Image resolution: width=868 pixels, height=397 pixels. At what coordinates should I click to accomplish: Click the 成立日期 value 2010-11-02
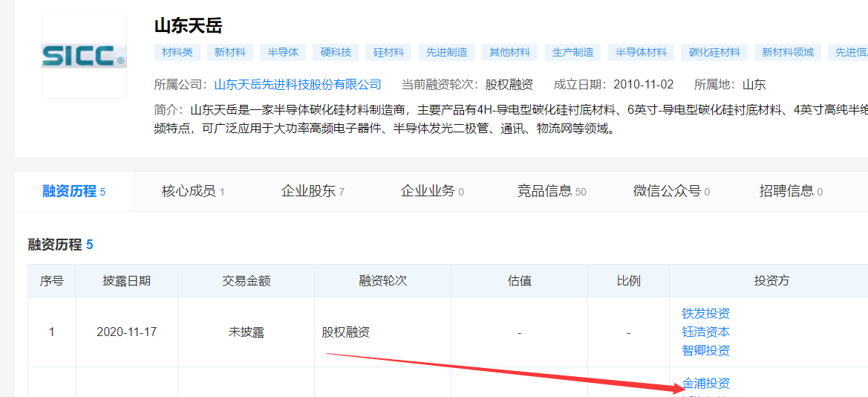pos(643,85)
